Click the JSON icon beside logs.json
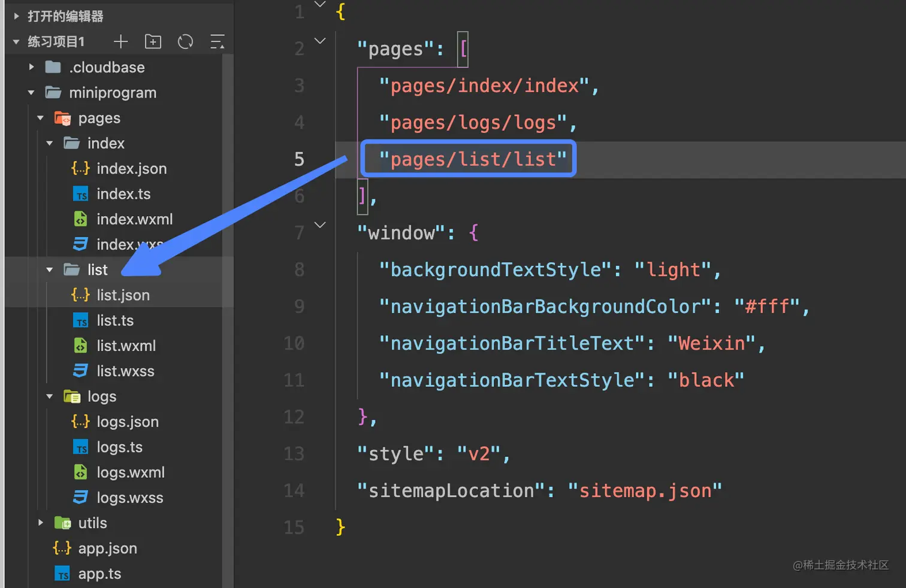The width and height of the screenshot is (906, 588). (x=80, y=422)
